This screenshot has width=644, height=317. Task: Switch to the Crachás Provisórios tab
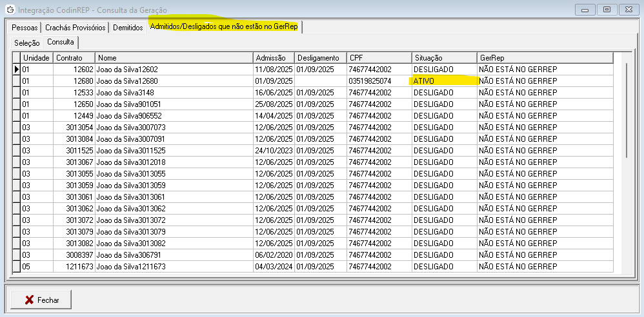tap(75, 28)
